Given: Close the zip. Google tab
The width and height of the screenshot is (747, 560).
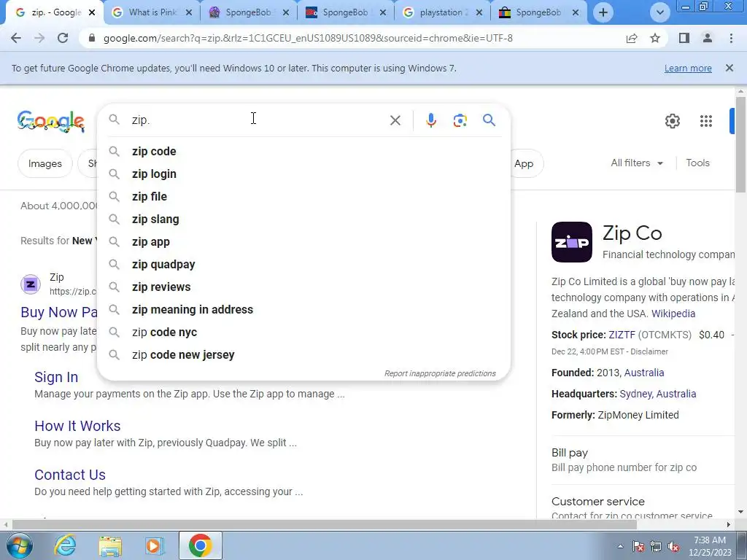Looking at the screenshot, I should (92, 12).
